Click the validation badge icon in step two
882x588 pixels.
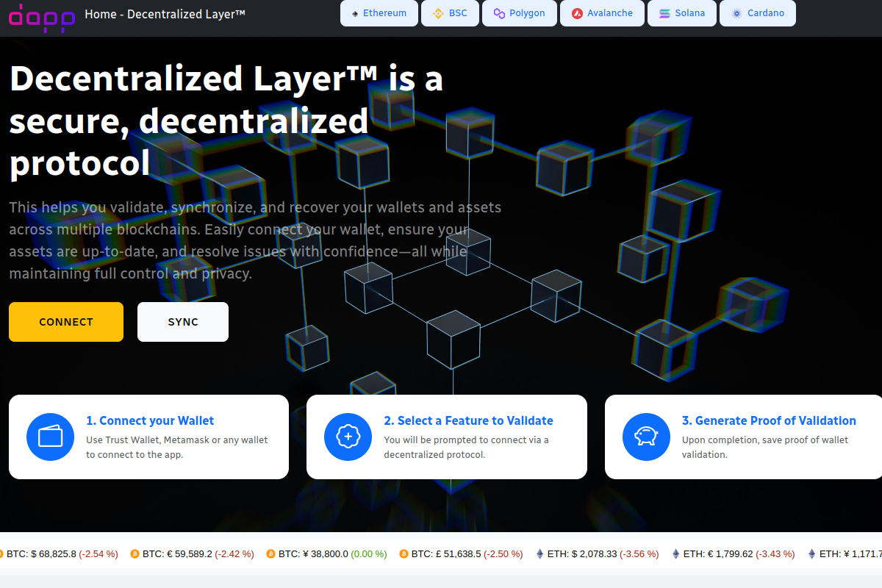point(348,437)
